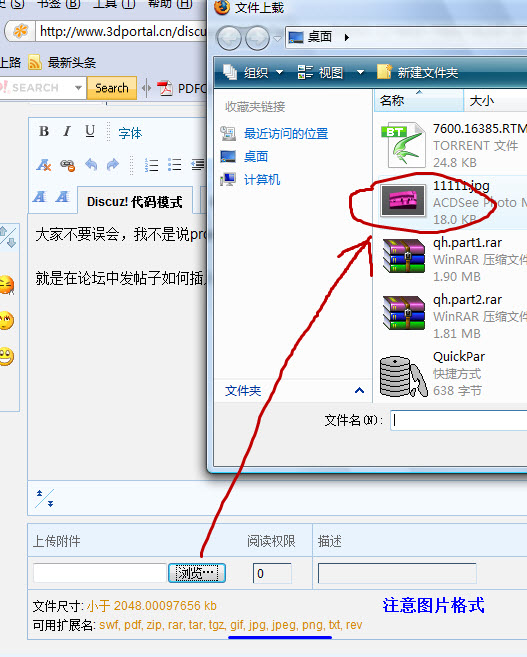
Task: Insert an unordered bullet list
Action: [174, 165]
